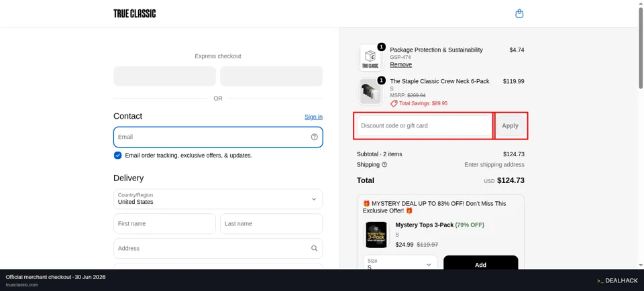Click the Email field help question icon
The height and width of the screenshot is (291, 644).
coord(314,137)
